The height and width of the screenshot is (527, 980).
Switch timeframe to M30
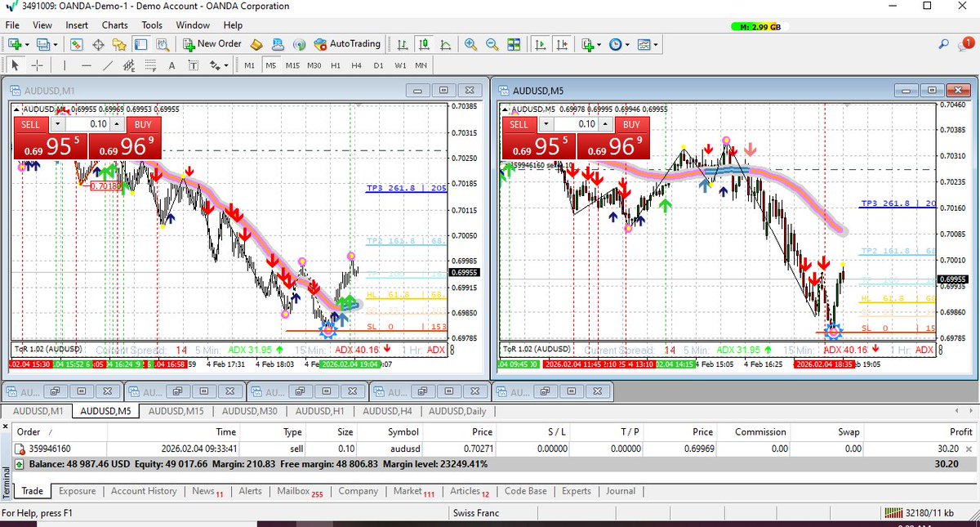314,65
